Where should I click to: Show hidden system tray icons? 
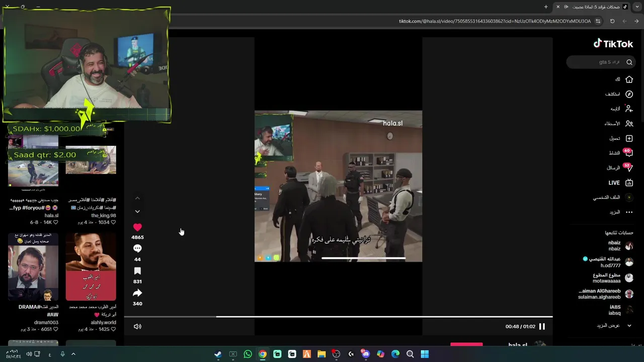click(73, 354)
